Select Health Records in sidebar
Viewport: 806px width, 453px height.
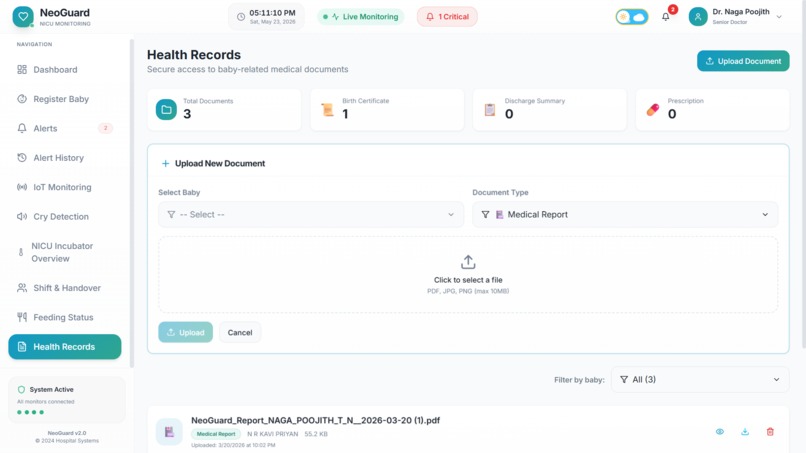(x=65, y=347)
